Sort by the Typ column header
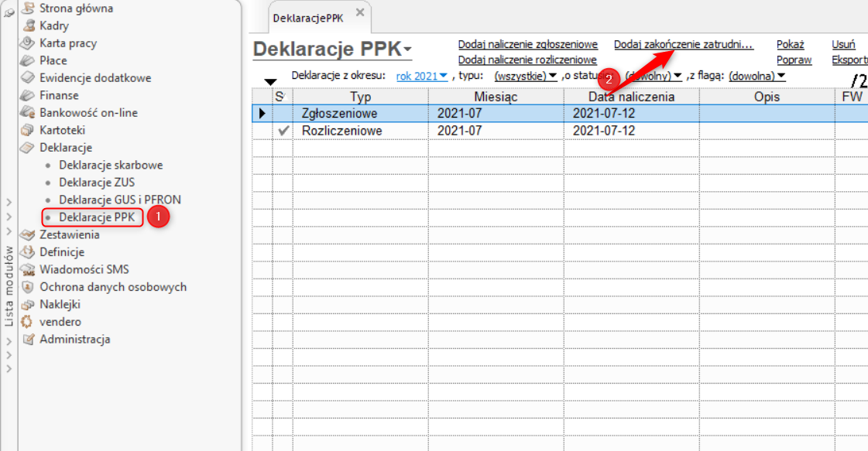 pyautogui.click(x=360, y=97)
